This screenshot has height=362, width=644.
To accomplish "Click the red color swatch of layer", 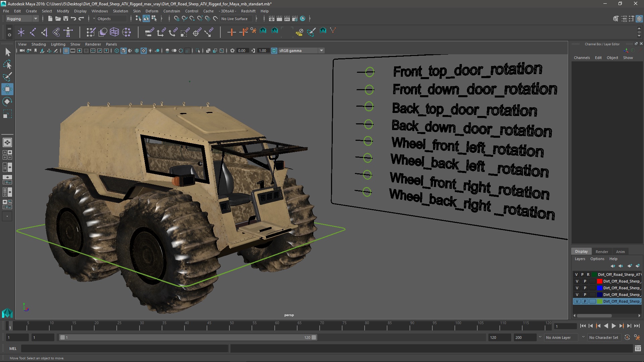I will 599,281.
